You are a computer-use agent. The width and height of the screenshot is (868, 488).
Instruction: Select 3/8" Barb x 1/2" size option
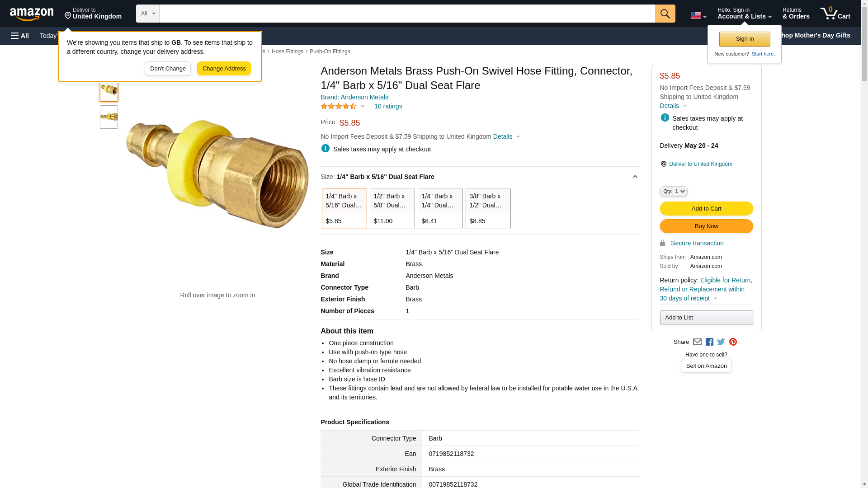coord(488,208)
